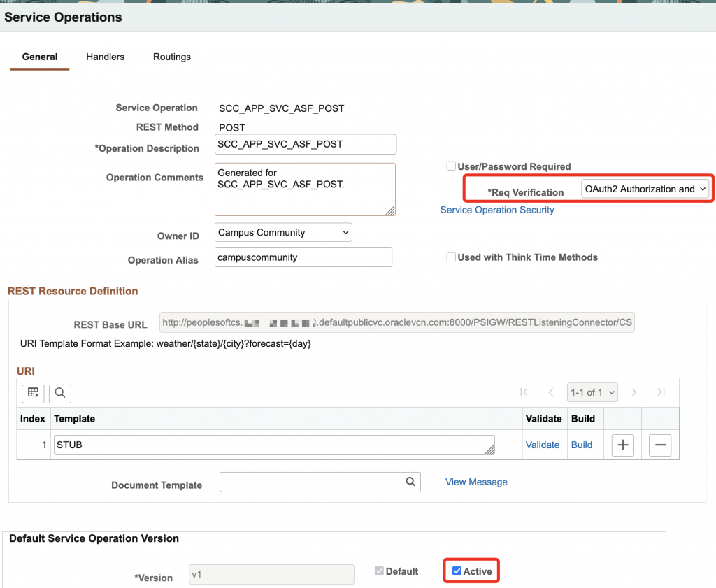The height and width of the screenshot is (588, 716).
Task: Toggle Used with Think Time Methods
Action: 451,257
